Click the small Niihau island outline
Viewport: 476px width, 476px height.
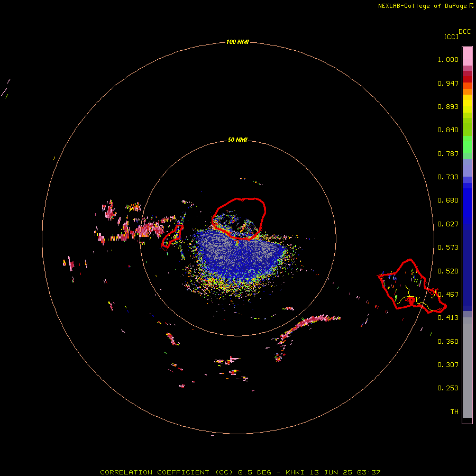[172, 237]
